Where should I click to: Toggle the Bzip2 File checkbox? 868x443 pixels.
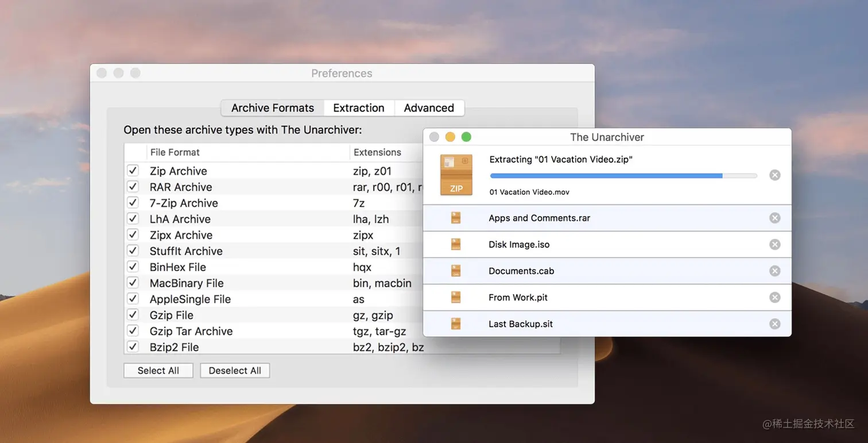[x=133, y=346]
